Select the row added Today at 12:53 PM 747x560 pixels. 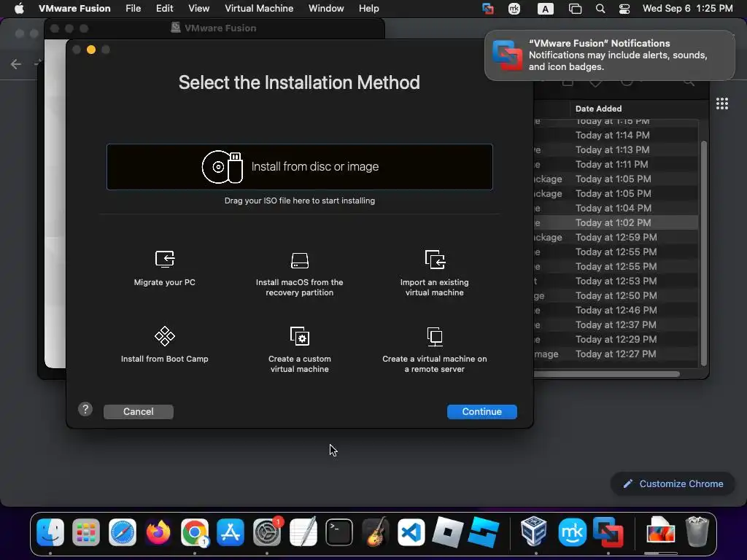point(616,281)
